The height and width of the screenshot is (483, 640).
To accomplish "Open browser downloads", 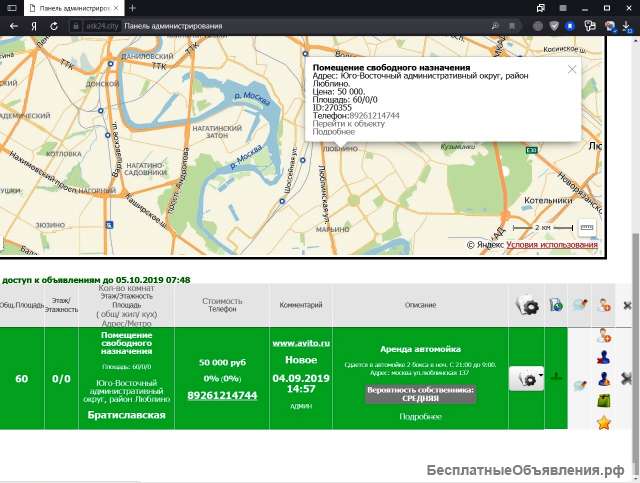I will 627,26.
